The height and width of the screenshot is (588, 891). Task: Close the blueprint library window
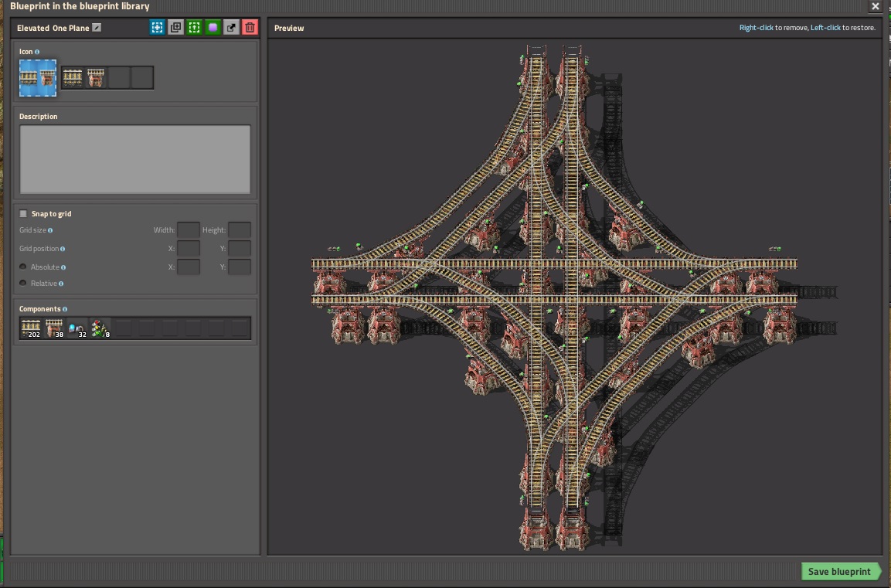(x=875, y=6)
